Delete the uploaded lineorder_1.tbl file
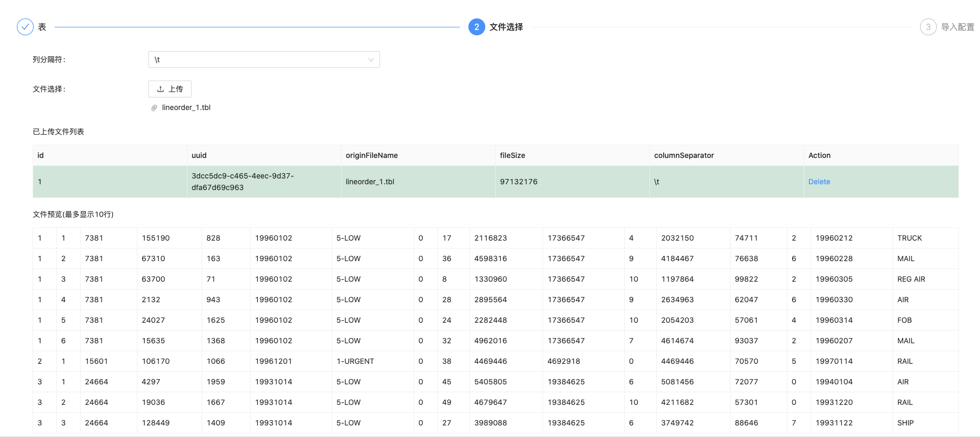The height and width of the screenshot is (437, 980). click(x=819, y=182)
